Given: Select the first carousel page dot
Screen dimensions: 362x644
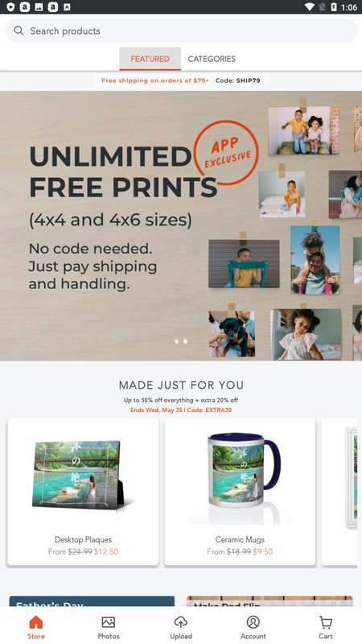Looking at the screenshot, I should (176, 341).
